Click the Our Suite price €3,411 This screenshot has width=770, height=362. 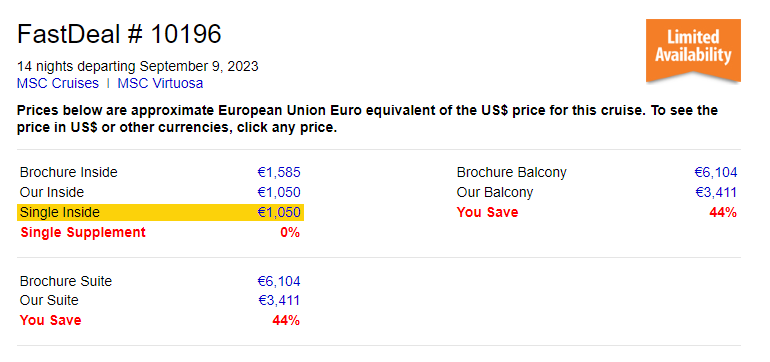tap(279, 301)
